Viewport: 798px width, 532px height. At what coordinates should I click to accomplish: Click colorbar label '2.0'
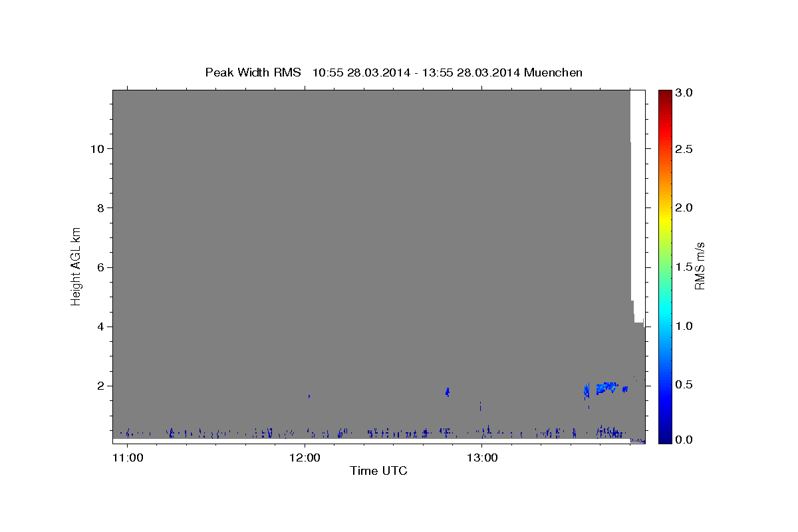[684, 207]
